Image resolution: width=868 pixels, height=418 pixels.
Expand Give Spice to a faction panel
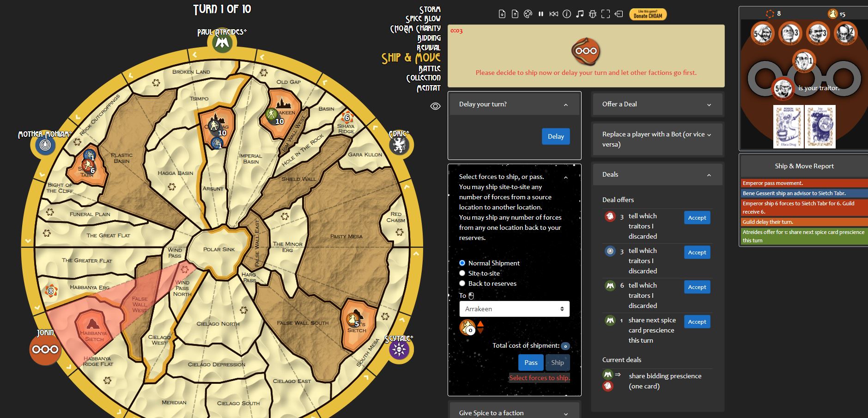click(565, 414)
